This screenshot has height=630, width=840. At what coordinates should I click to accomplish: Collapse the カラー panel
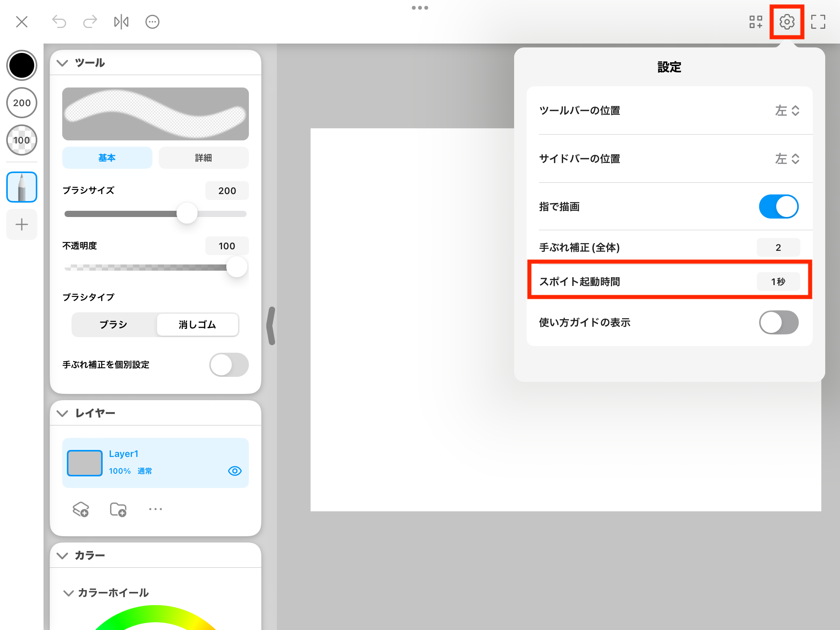click(62, 555)
